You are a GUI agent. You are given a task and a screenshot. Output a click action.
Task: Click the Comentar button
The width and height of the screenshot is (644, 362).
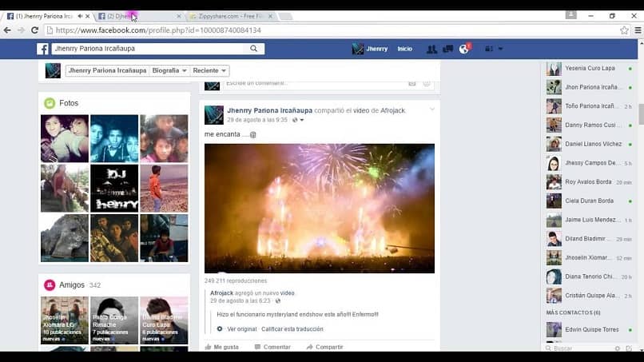272,347
